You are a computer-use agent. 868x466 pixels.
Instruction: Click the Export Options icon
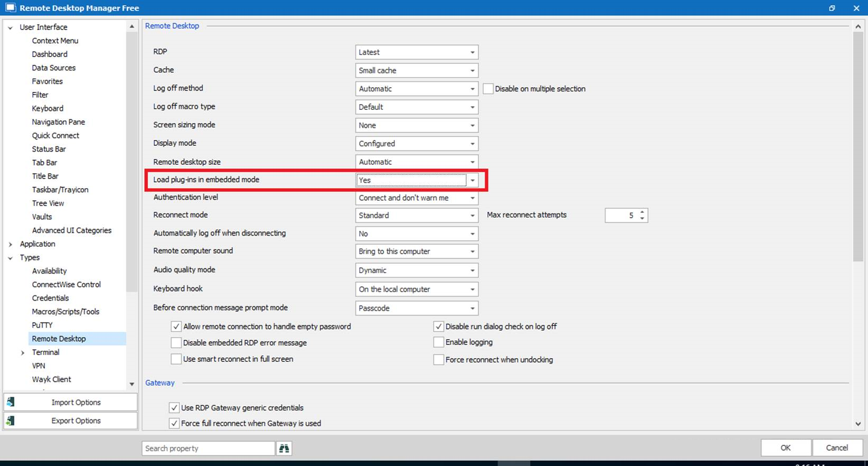(11, 421)
